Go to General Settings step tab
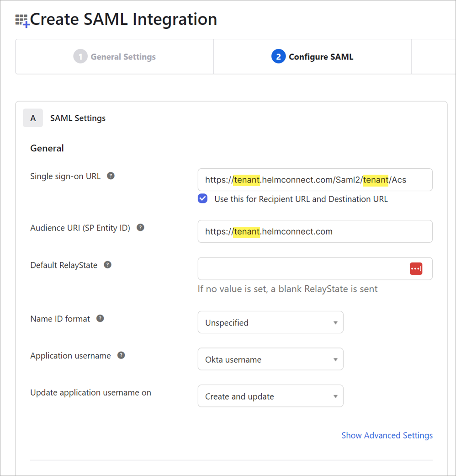 pos(114,56)
